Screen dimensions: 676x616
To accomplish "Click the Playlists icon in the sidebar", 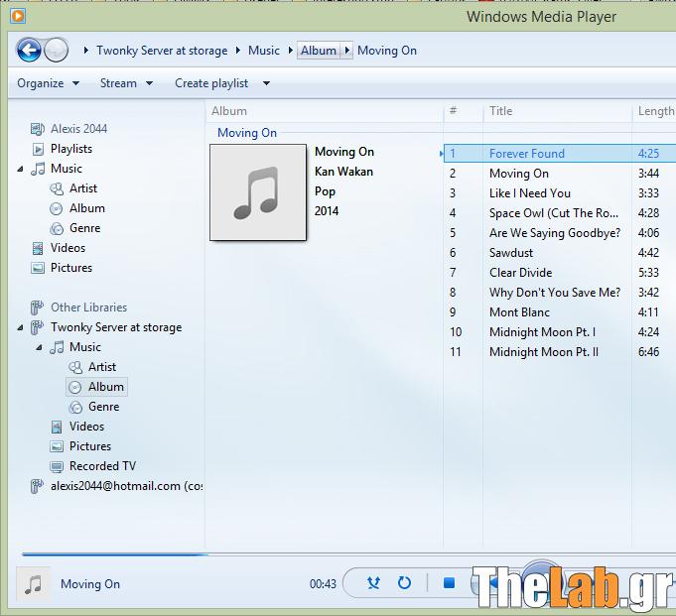I will pyautogui.click(x=38, y=149).
